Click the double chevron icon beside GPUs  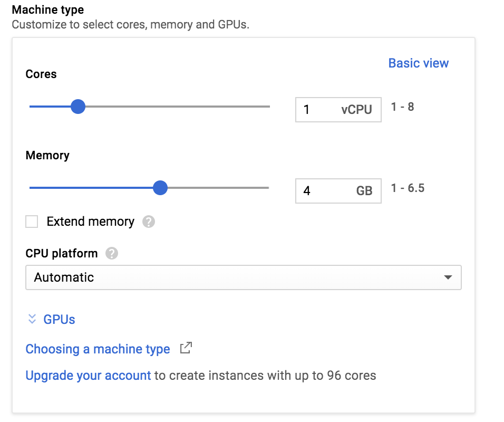coord(32,319)
